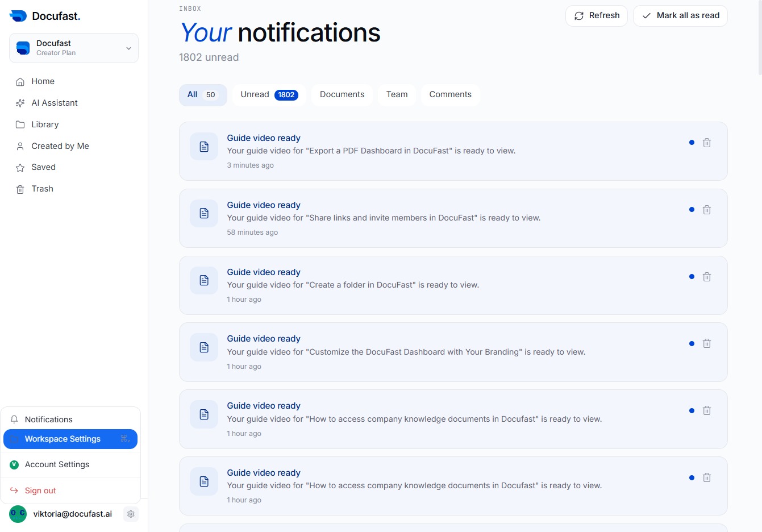
Task: Click the chevron in the workspace switcher
Action: point(128,48)
